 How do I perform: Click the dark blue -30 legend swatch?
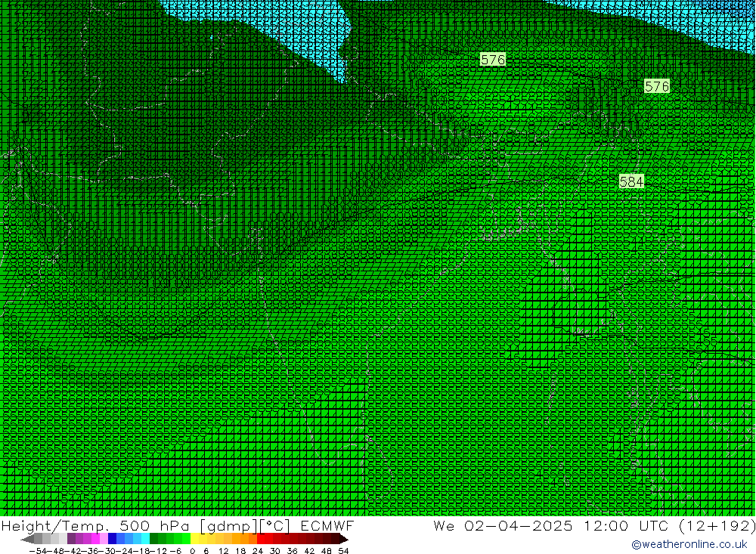point(112,539)
